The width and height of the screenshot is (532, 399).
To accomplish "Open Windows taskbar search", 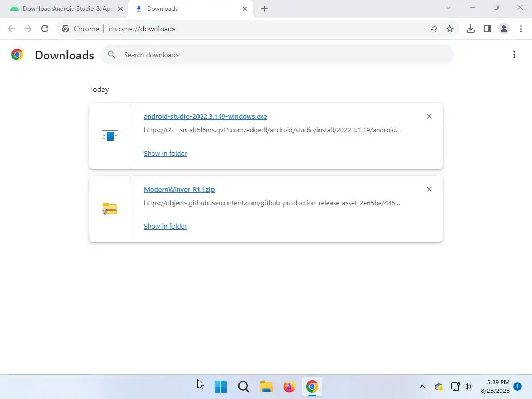I will click(244, 387).
